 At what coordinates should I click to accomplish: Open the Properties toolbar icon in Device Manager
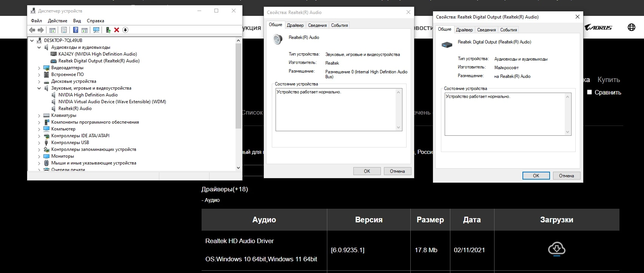click(x=64, y=30)
